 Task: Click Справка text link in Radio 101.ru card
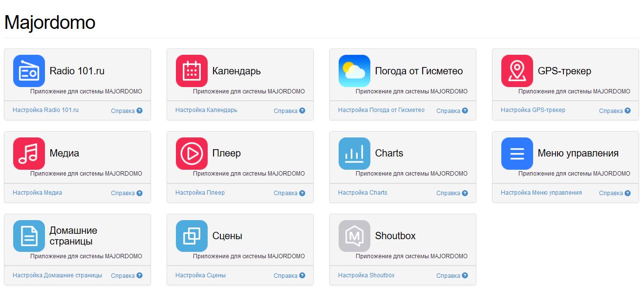click(x=123, y=111)
